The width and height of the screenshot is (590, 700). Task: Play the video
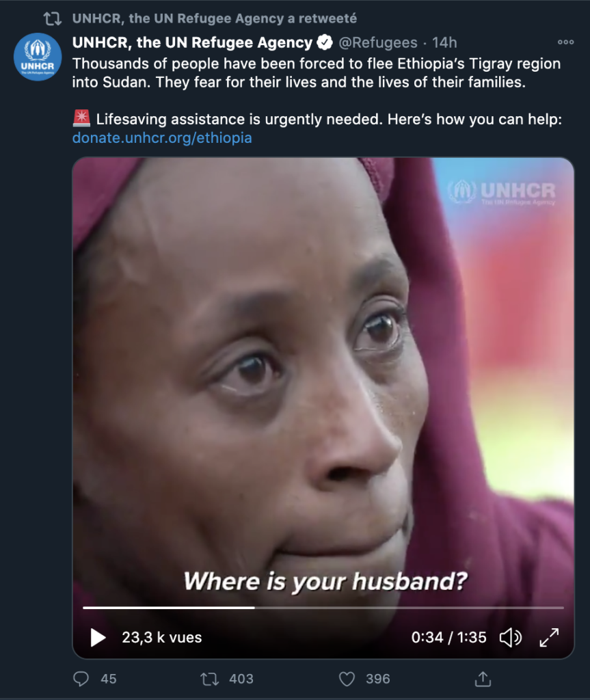[98, 638]
